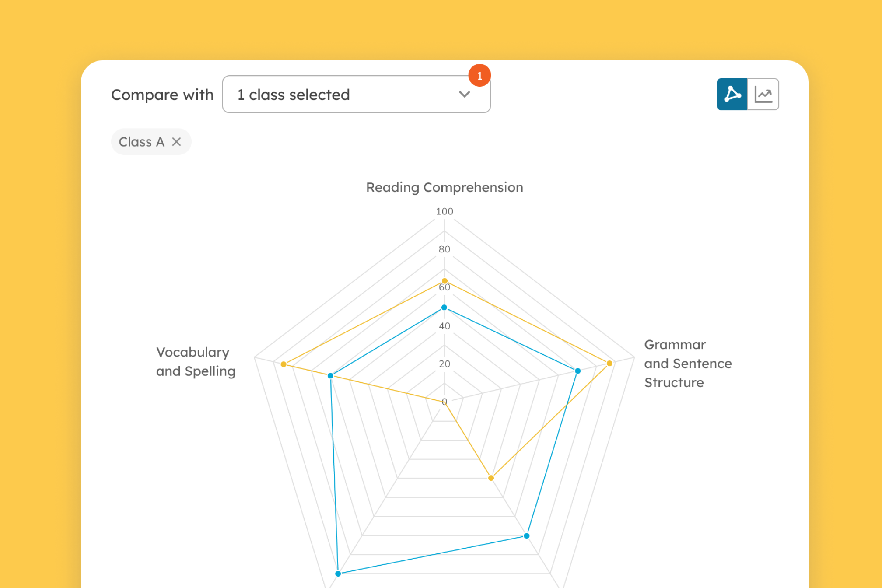
Task: Click blue point on Reading Comprehension axis
Action: click(x=444, y=308)
